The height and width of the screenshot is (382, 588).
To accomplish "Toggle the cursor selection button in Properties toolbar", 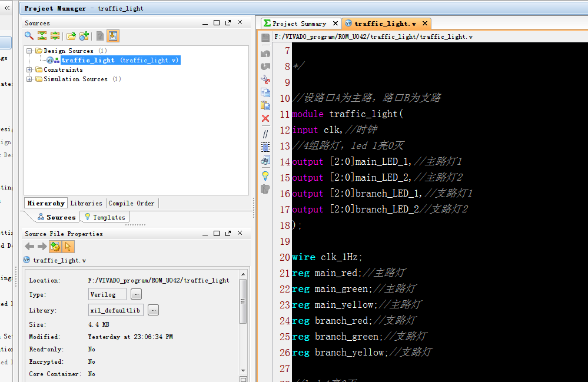I will coord(68,247).
